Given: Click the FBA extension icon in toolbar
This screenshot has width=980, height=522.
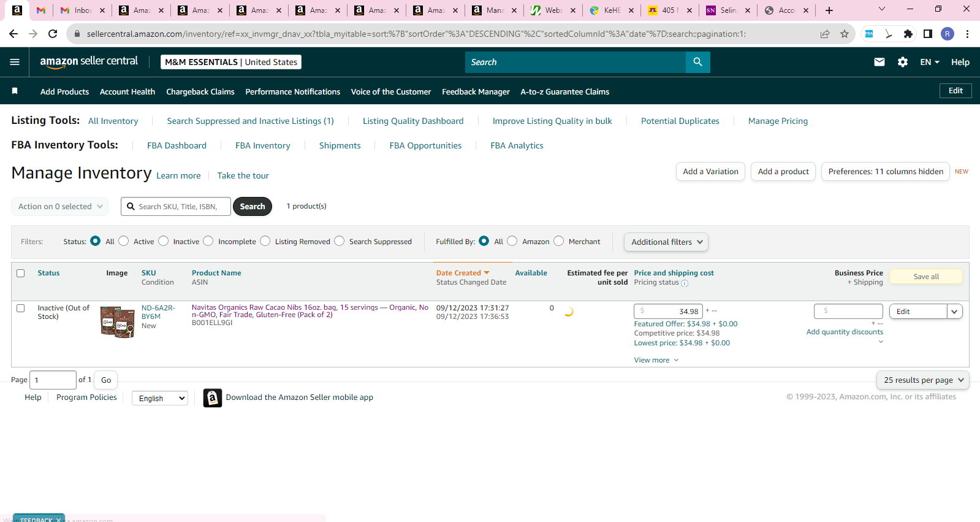Looking at the screenshot, I should (869, 34).
